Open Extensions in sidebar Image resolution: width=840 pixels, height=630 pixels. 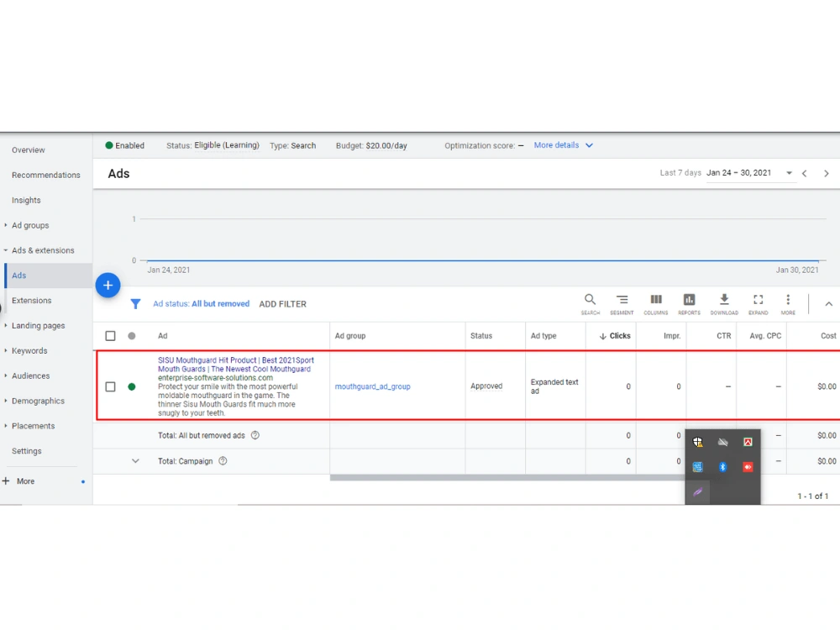coord(32,301)
